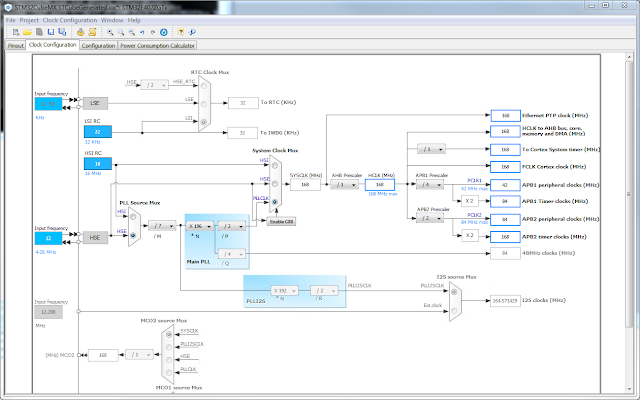640x400 pixels.
Task: Click the HSE input frequency field
Action: [48, 238]
